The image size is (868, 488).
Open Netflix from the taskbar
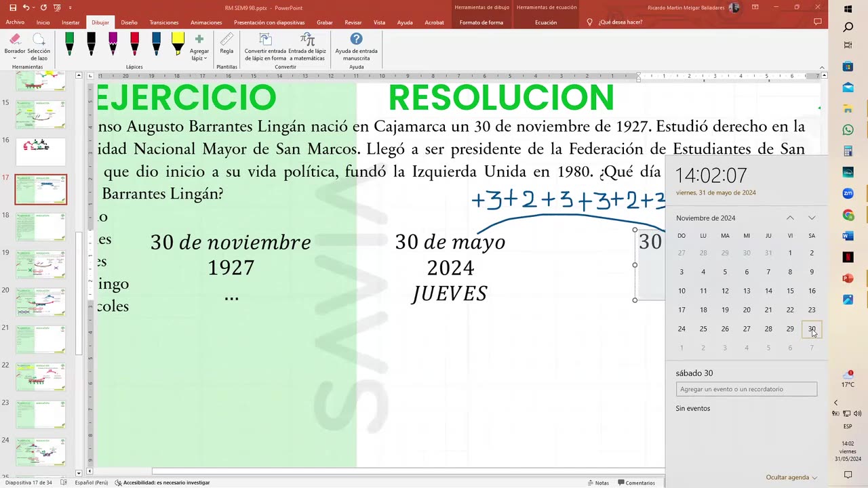(848, 257)
